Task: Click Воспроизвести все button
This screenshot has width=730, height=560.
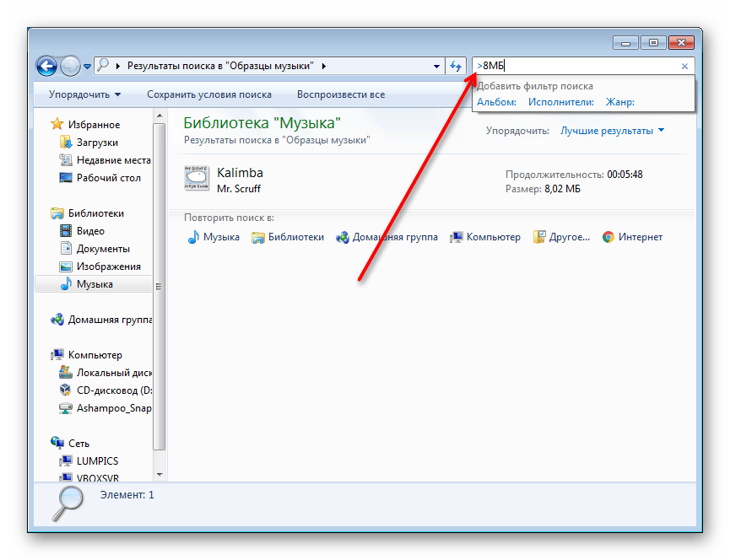Action: click(x=341, y=94)
